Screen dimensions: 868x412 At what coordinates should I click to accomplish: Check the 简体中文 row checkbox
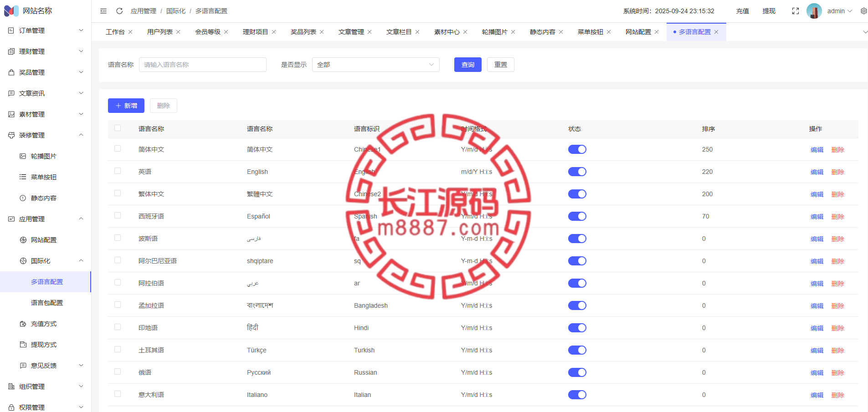118,148
